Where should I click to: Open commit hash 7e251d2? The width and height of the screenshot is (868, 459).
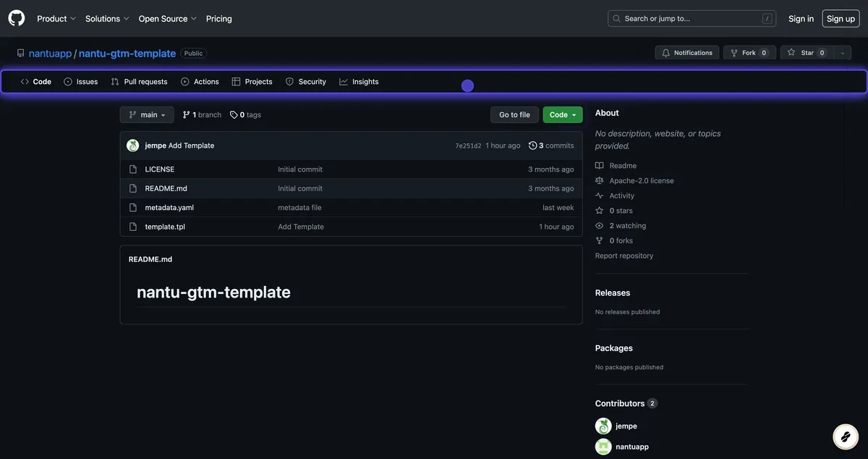click(x=468, y=146)
